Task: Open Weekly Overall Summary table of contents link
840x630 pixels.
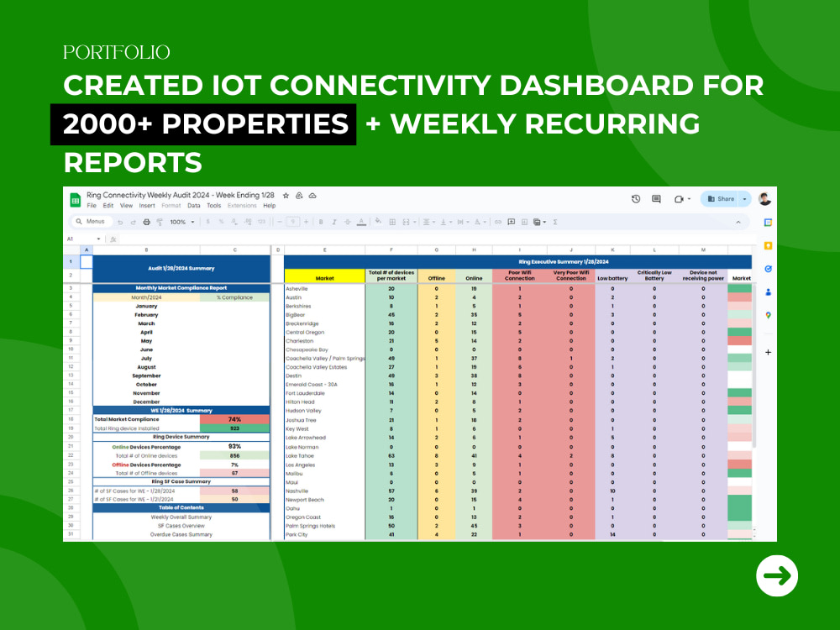Action: [181, 517]
